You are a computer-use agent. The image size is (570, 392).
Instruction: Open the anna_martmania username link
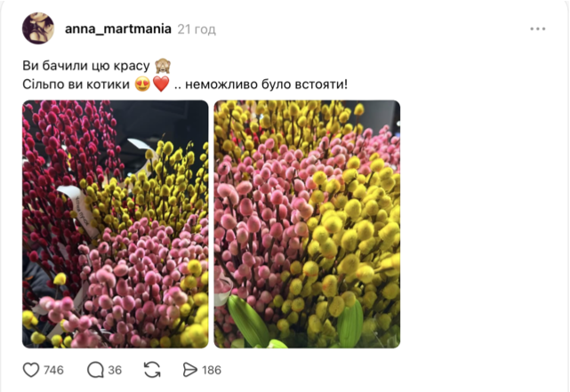118,28
